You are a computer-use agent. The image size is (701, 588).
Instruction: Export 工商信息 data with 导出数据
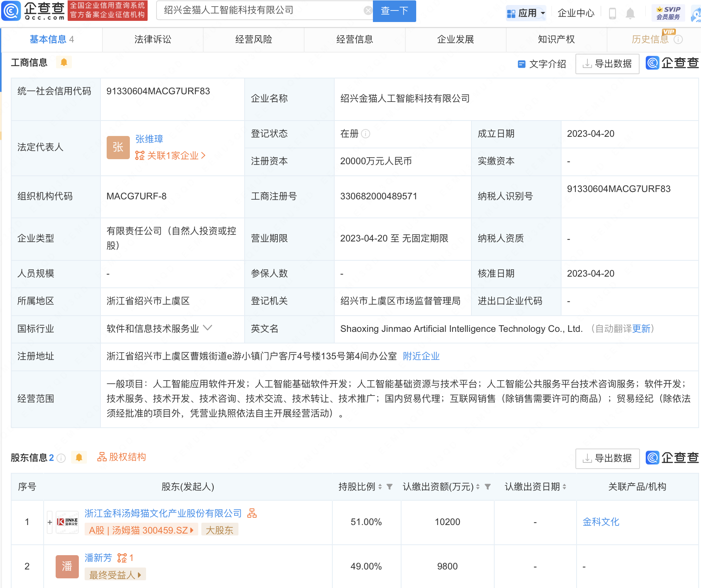pos(607,64)
